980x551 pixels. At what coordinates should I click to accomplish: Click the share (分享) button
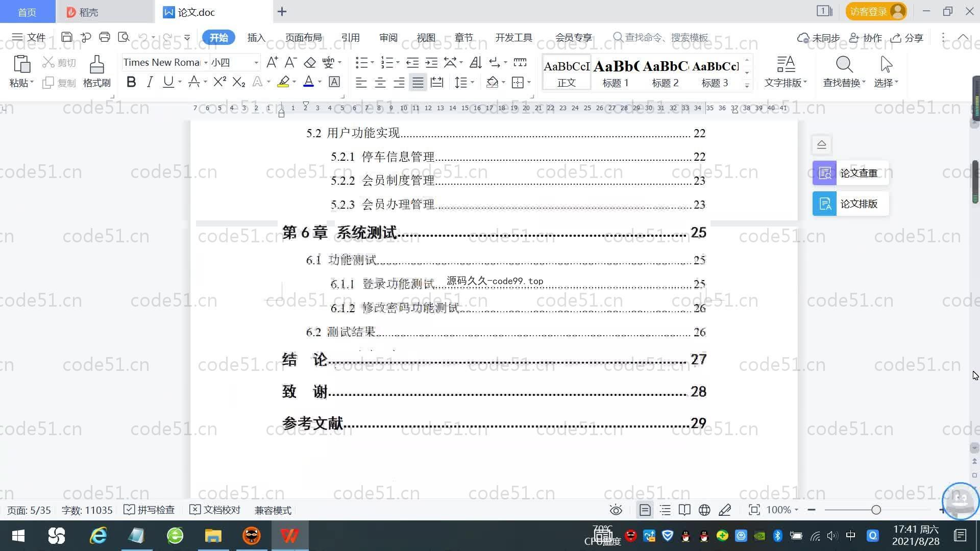point(907,38)
